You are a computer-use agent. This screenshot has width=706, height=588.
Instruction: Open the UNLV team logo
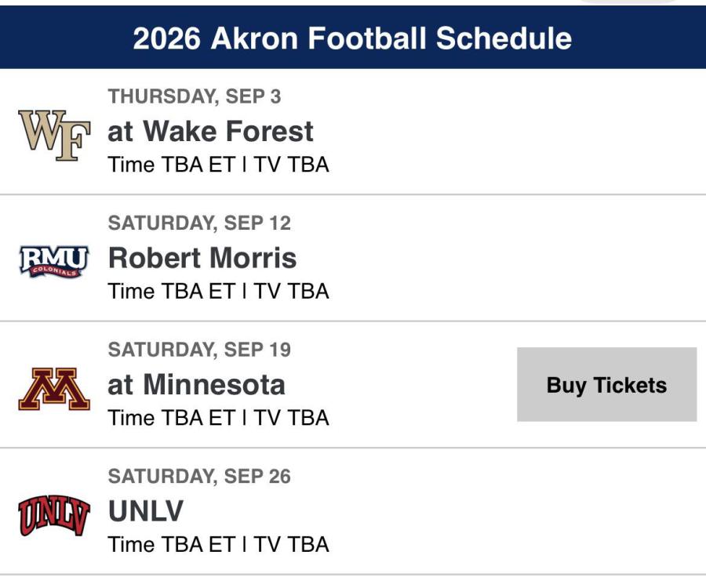coord(54,515)
